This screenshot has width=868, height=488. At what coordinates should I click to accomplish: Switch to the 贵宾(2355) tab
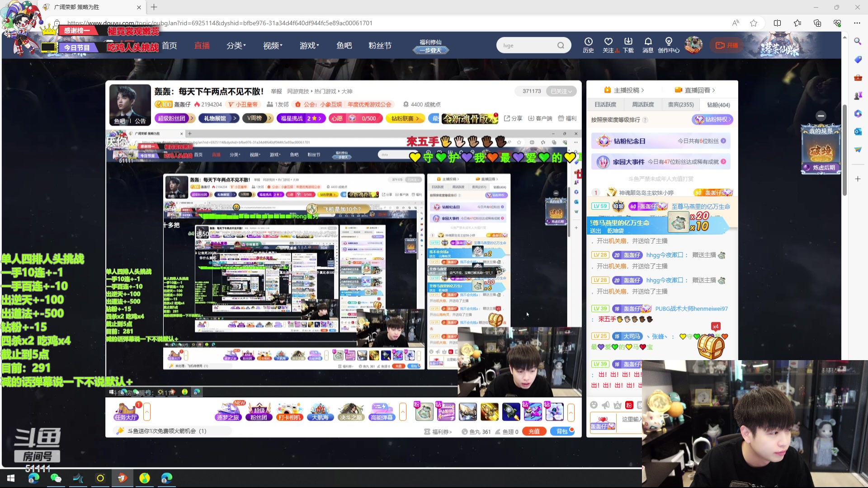(x=680, y=105)
